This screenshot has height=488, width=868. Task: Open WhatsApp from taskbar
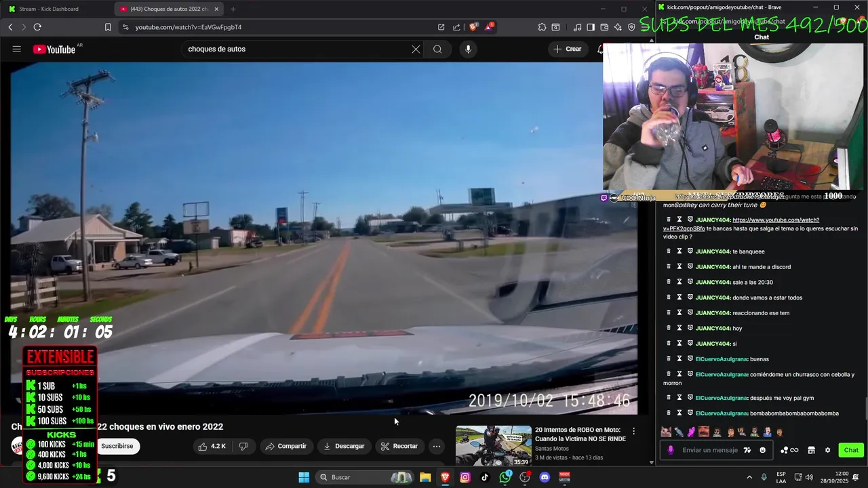[505, 477]
